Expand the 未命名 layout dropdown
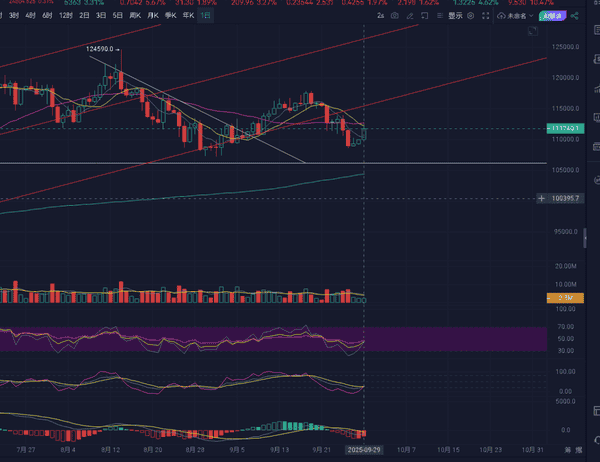The image size is (600, 462). pyautogui.click(x=520, y=17)
